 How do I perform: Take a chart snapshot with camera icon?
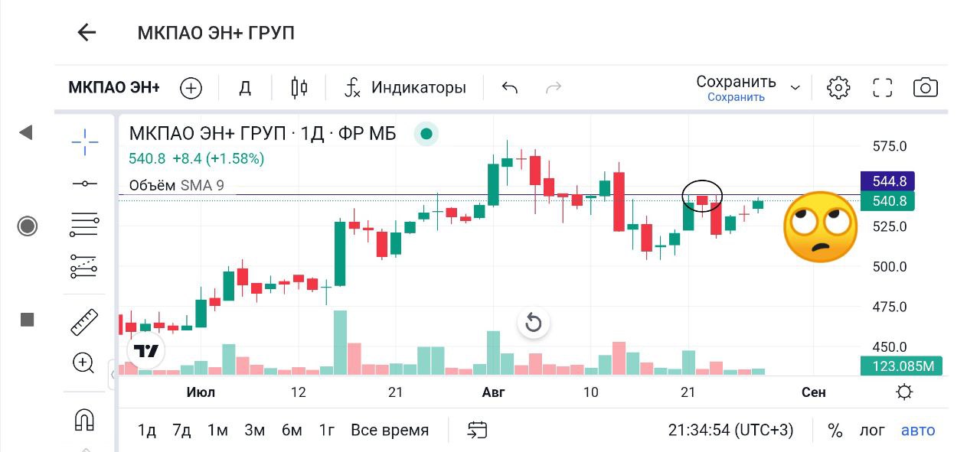(926, 87)
